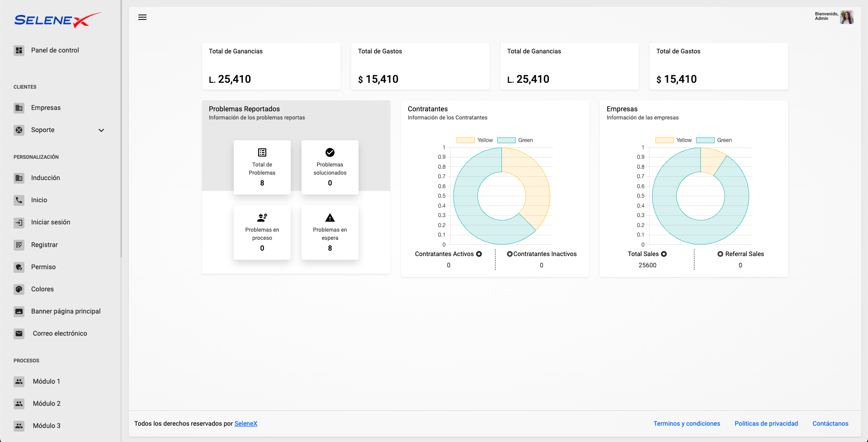868x442 pixels.
Task: Click the Iniciar sesión login icon
Action: coord(19,222)
